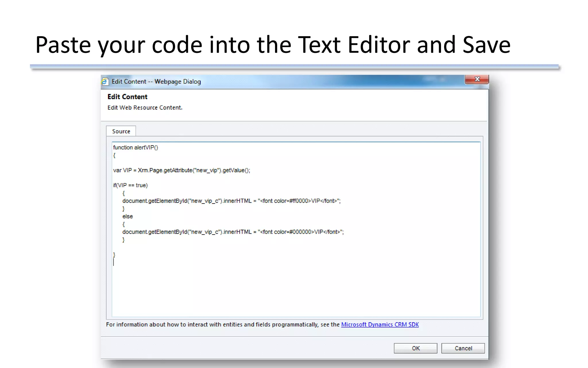
Task: Click the 'Edit Web Resource Content.' subtitle
Action: [145, 108]
